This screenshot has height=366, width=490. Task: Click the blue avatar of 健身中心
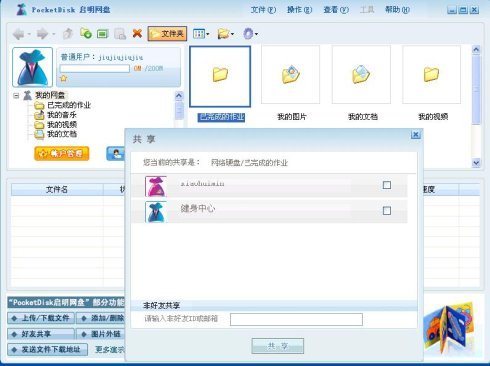(156, 212)
